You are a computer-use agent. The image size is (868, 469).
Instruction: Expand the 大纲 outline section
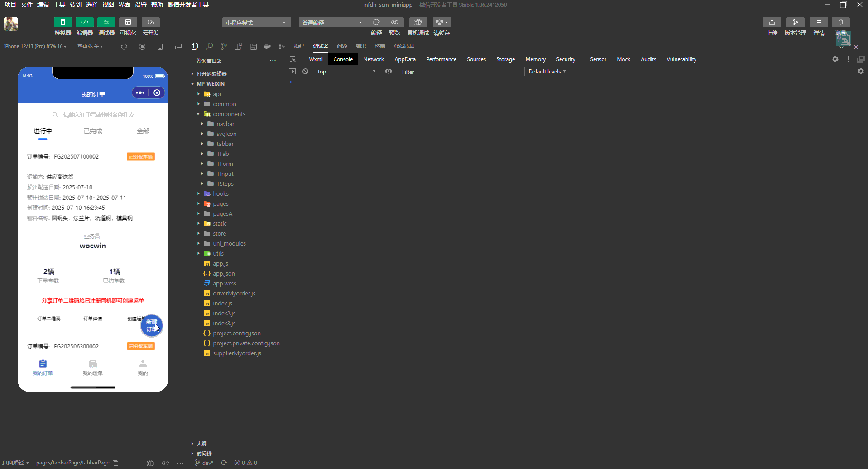(201, 444)
